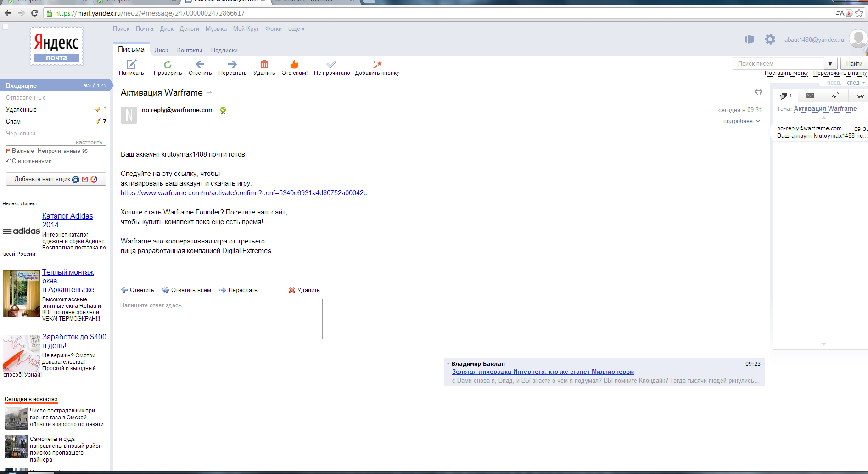Click the browser address bar URL
868x474 pixels.
click(x=150, y=13)
